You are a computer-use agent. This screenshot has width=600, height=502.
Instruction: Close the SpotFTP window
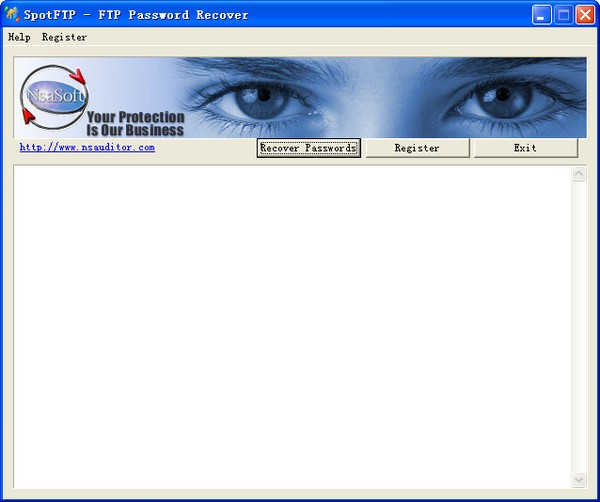[x=585, y=15]
